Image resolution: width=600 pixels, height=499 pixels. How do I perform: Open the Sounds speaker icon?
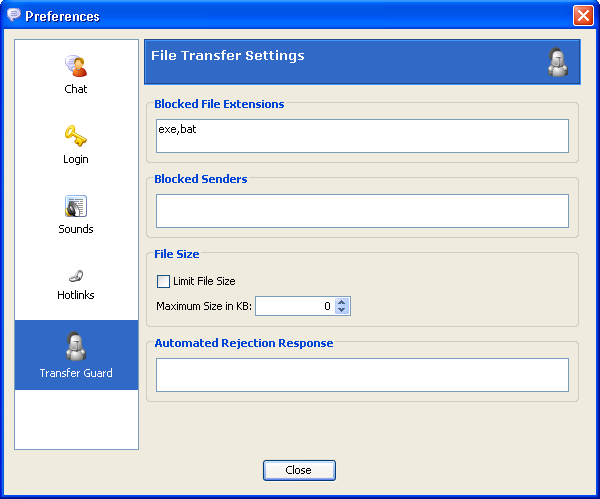76,206
